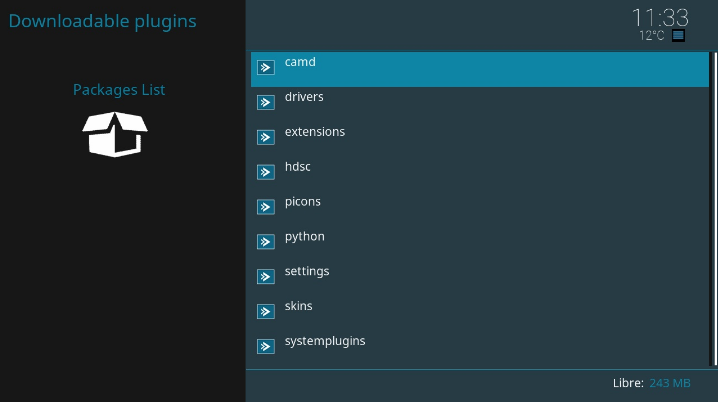The width and height of the screenshot is (719, 402).
Task: Open the extensions package category
Action: click(x=315, y=132)
